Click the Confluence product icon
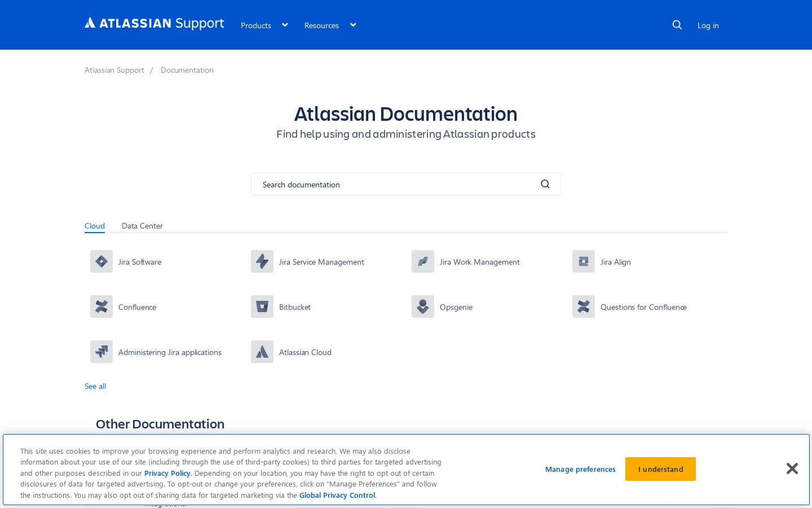812x508 pixels. click(101, 306)
